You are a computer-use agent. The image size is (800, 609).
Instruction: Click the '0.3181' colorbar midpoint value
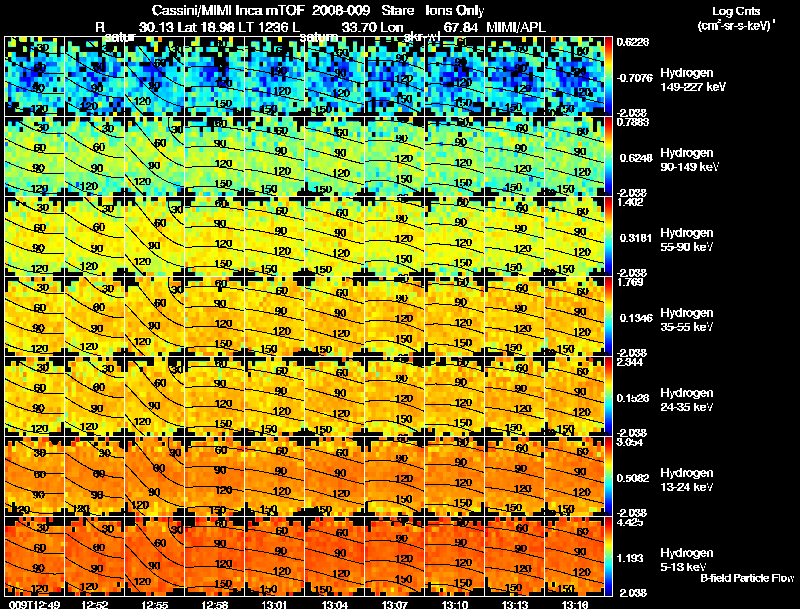point(636,238)
